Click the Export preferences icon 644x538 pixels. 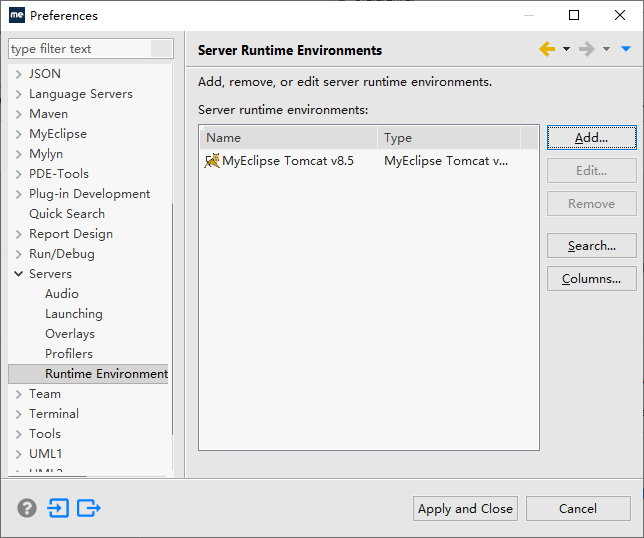(89, 508)
